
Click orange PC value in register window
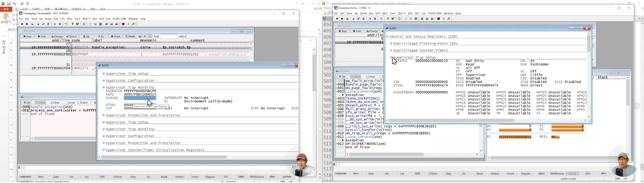[x=515, y=137]
